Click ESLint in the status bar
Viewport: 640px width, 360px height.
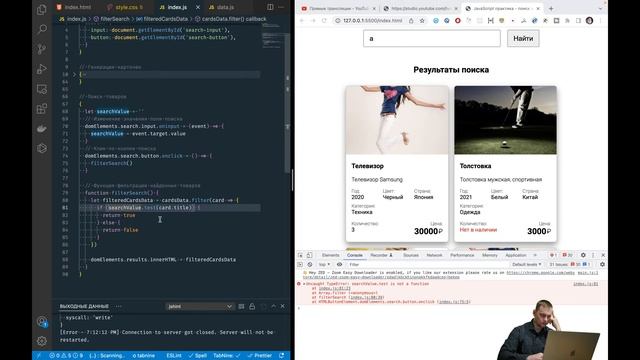pyautogui.click(x=174, y=356)
